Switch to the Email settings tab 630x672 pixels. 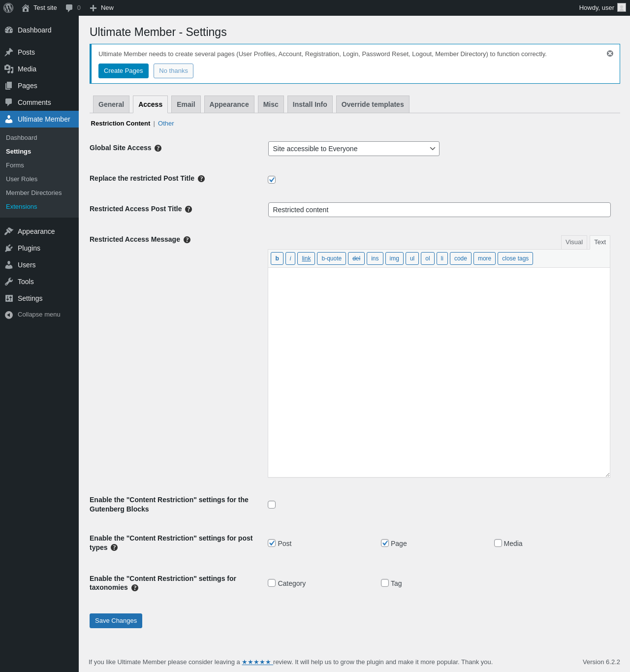click(x=186, y=104)
